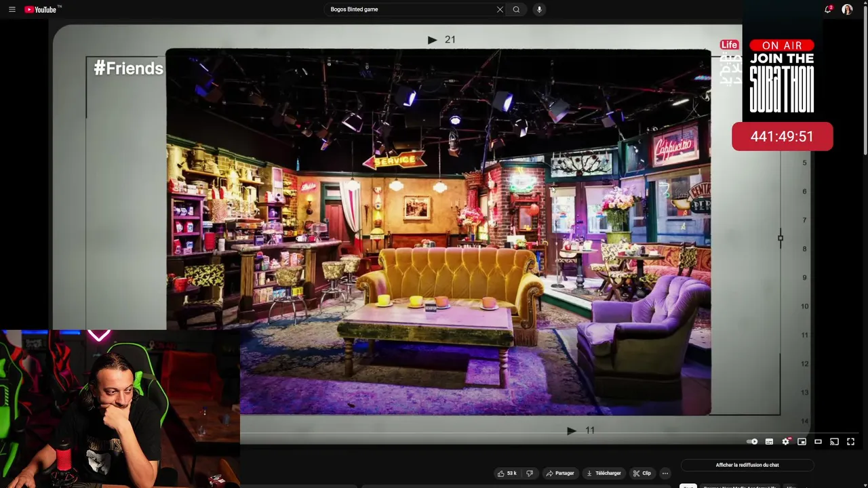Dislike the video
Viewport: 868px width, 488px height.
(x=530, y=473)
